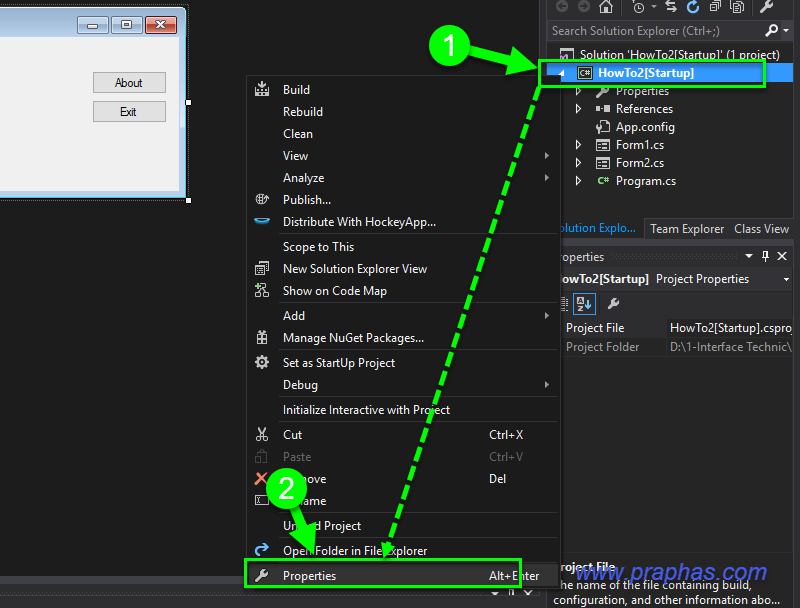Refresh Solution Explorer using blue refresh icon

pyautogui.click(x=692, y=7)
